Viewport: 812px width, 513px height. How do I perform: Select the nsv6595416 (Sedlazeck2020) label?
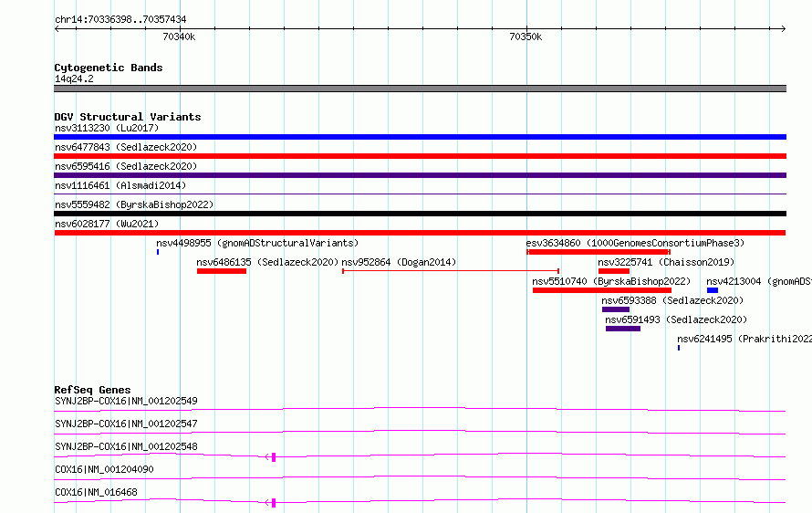pos(126,166)
